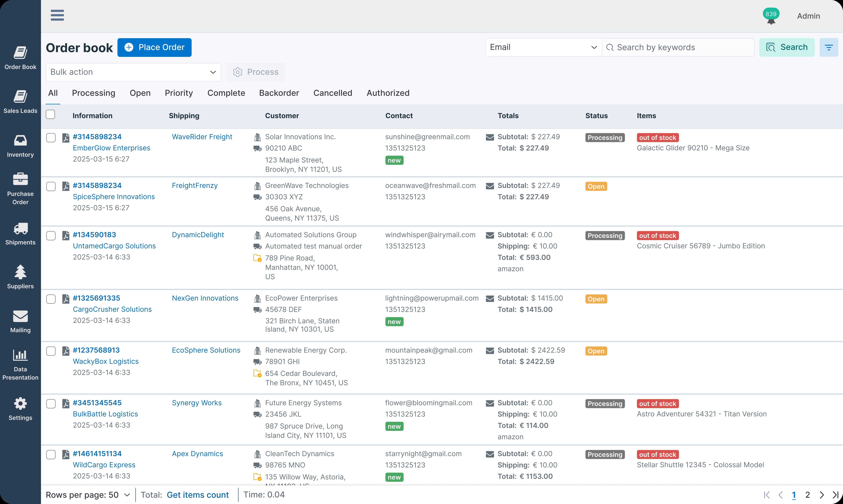Expand the Bulk action dropdown
Screen dimensions: 843x504
[133, 72]
